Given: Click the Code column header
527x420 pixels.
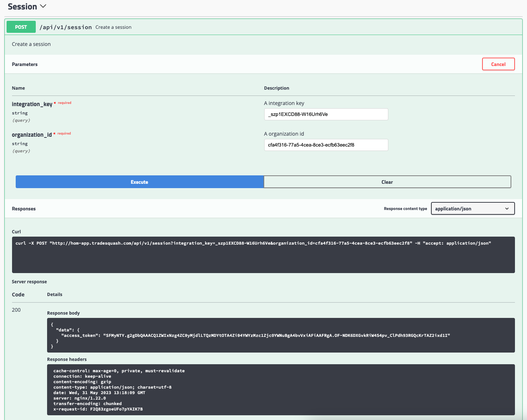Looking at the screenshot, I should tap(18, 295).
